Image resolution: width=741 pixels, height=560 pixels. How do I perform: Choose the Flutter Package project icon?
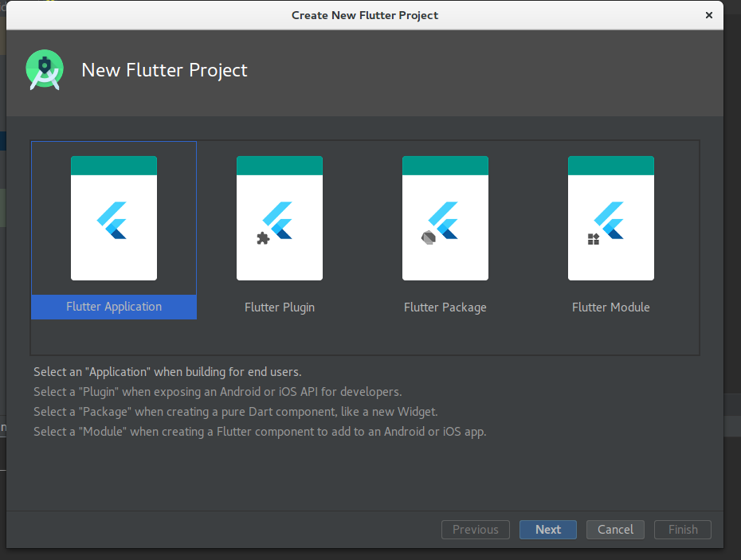coord(445,217)
